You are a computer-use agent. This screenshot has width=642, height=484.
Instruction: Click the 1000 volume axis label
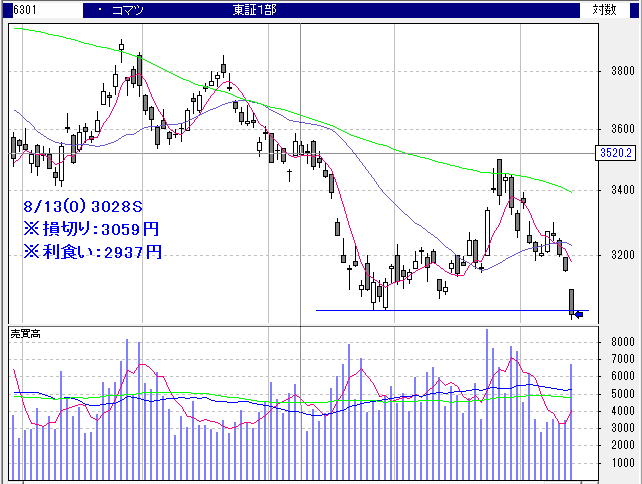pyautogui.click(x=612, y=463)
